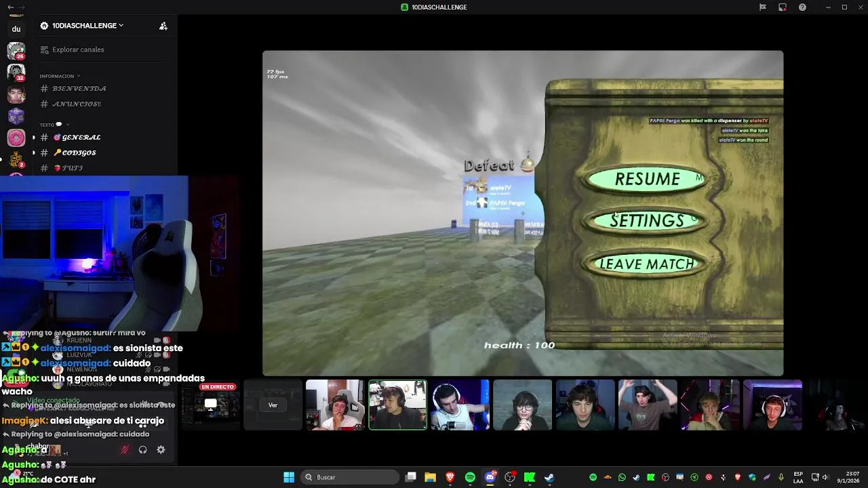
Task: Toggle the headphones deafen button
Action: [x=142, y=449]
